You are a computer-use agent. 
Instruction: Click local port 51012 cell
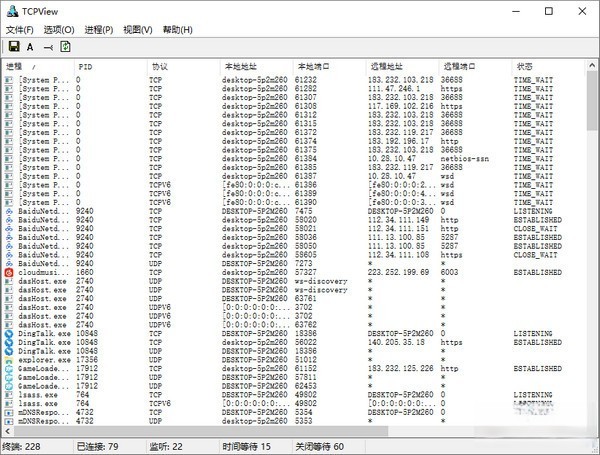coord(306,360)
